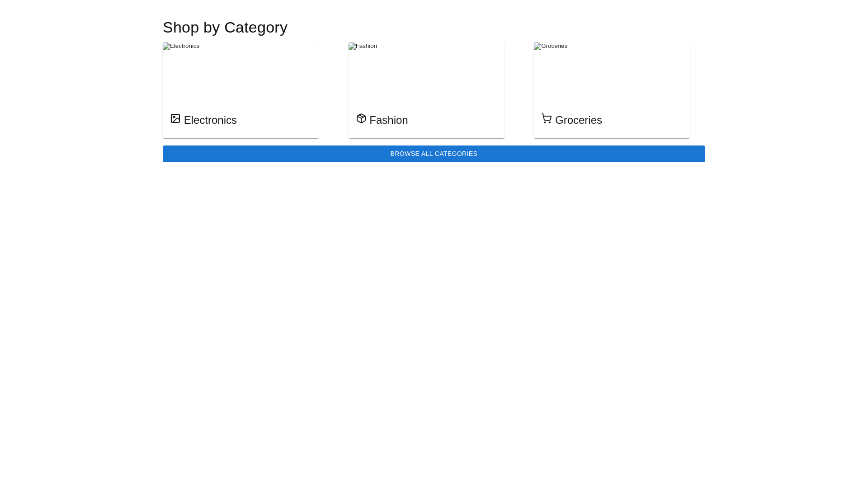Click the Fashion image alt text

366,46
